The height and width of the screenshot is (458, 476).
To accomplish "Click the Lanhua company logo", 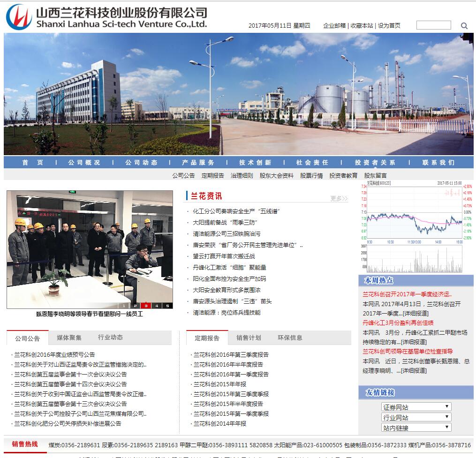I will pyautogui.click(x=19, y=17).
